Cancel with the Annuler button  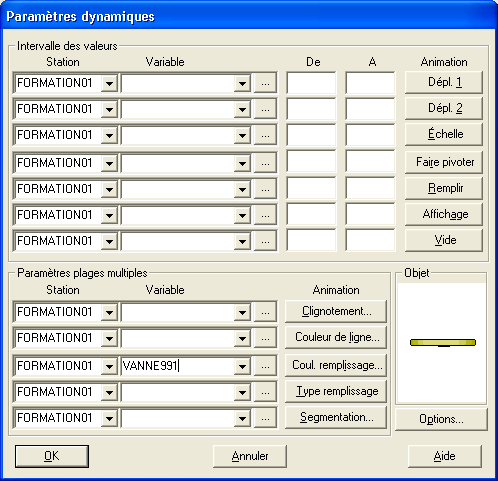250,456
